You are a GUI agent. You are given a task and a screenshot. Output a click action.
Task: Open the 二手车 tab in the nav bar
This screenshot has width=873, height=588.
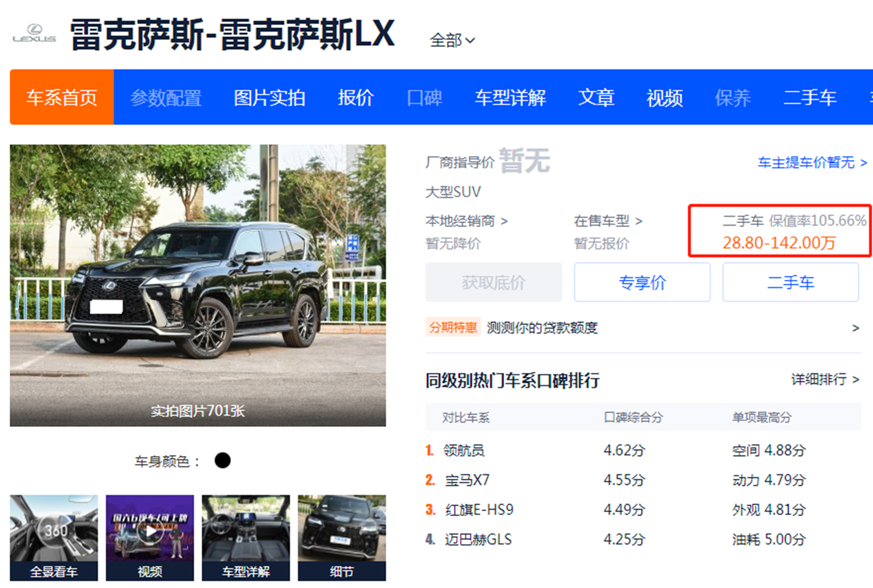pos(810,98)
